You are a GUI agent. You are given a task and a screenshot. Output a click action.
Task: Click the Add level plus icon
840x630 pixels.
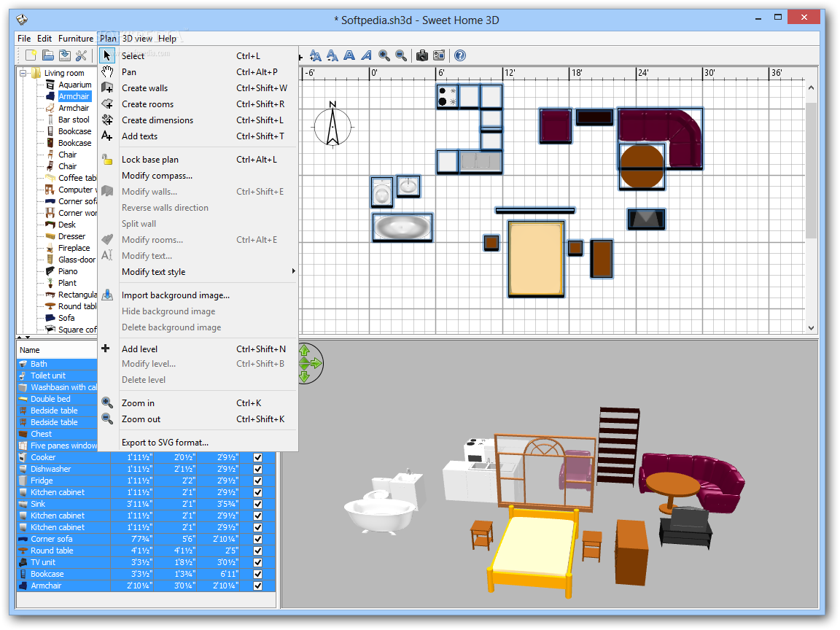pyautogui.click(x=106, y=349)
